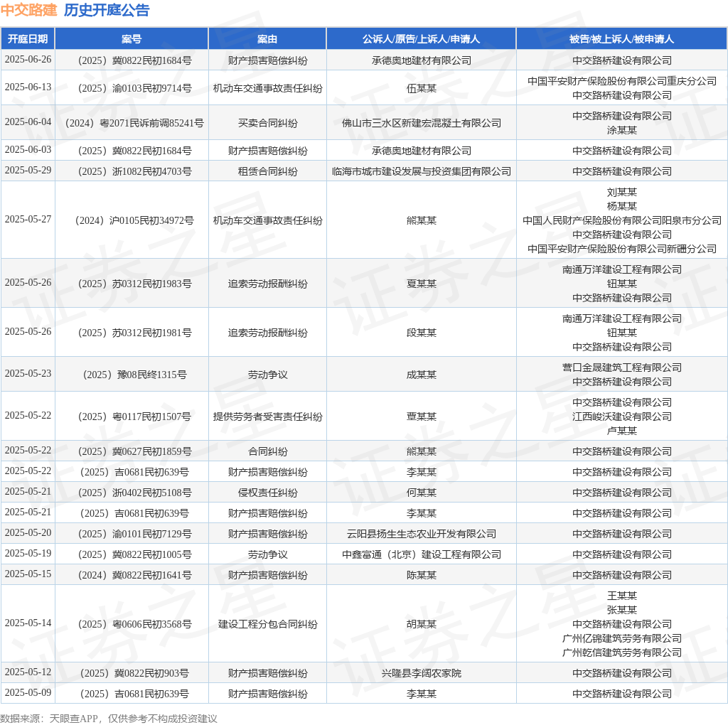This screenshot has height=725, width=728.
Task: Click the 中交路建 title text
Action: click(28, 10)
